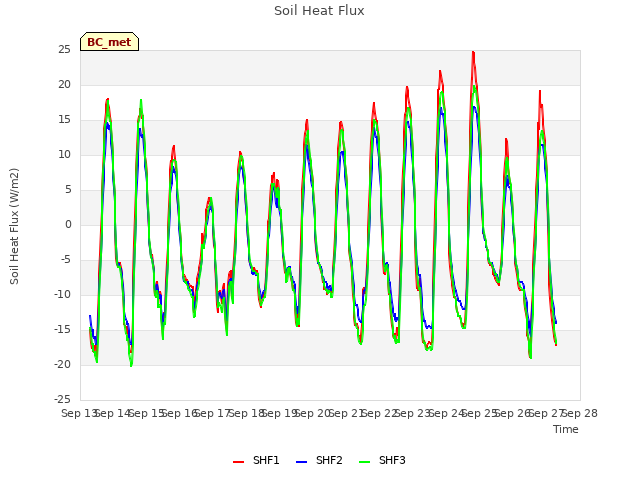Click the red SHF1 legend swatch
Viewport: 640px width, 480px height.
tap(238, 462)
